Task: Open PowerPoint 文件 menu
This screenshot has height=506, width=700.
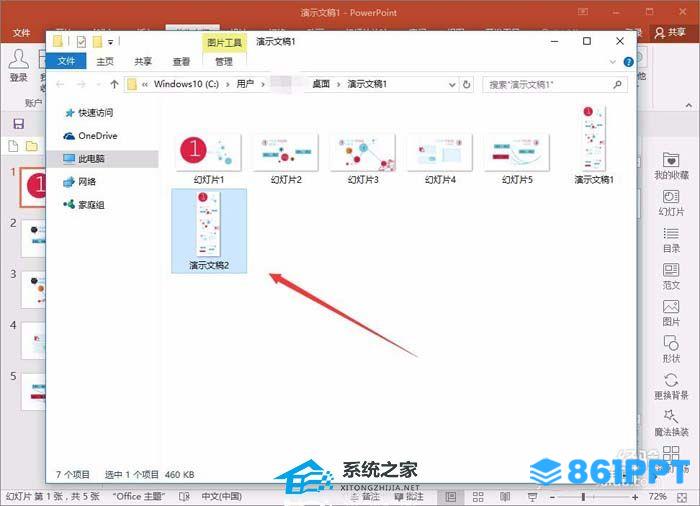Action: [21, 32]
